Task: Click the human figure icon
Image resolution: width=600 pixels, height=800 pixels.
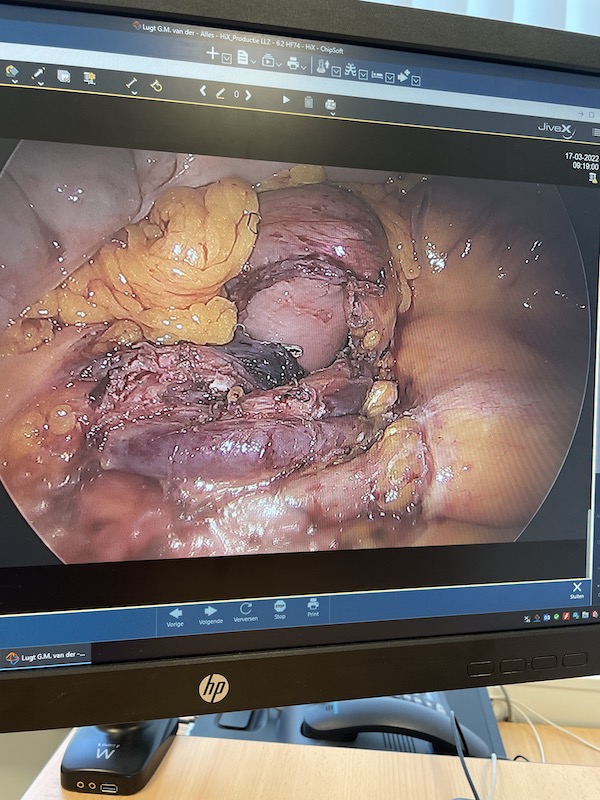Action: tap(350, 69)
